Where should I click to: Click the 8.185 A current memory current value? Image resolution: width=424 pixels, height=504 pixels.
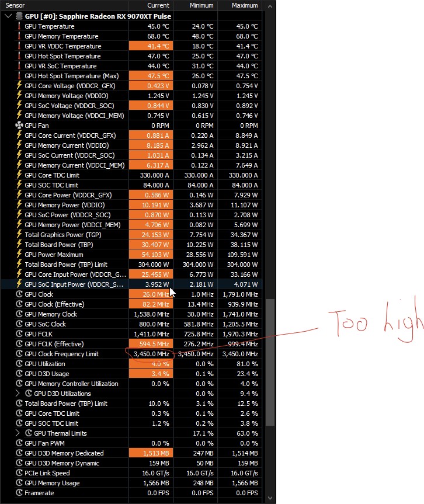(x=158, y=145)
